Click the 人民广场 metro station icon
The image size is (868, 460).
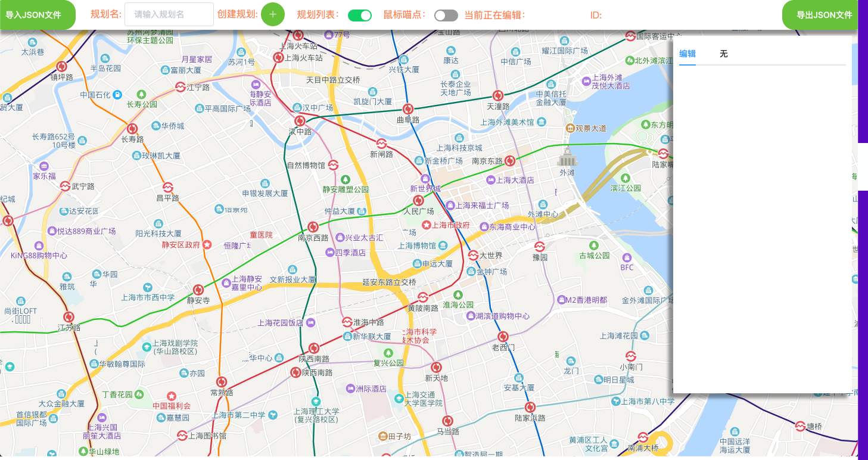419,200
